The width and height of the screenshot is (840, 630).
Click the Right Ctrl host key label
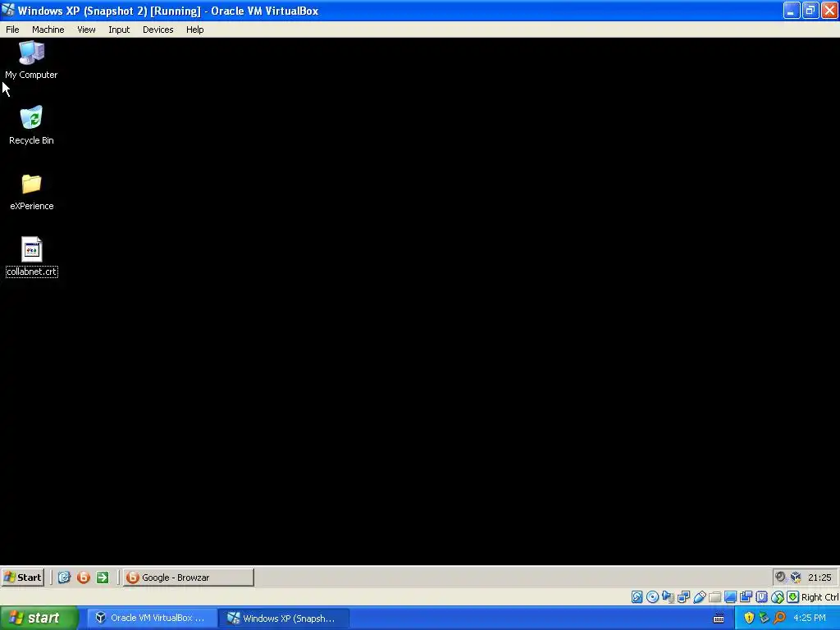[820, 597]
